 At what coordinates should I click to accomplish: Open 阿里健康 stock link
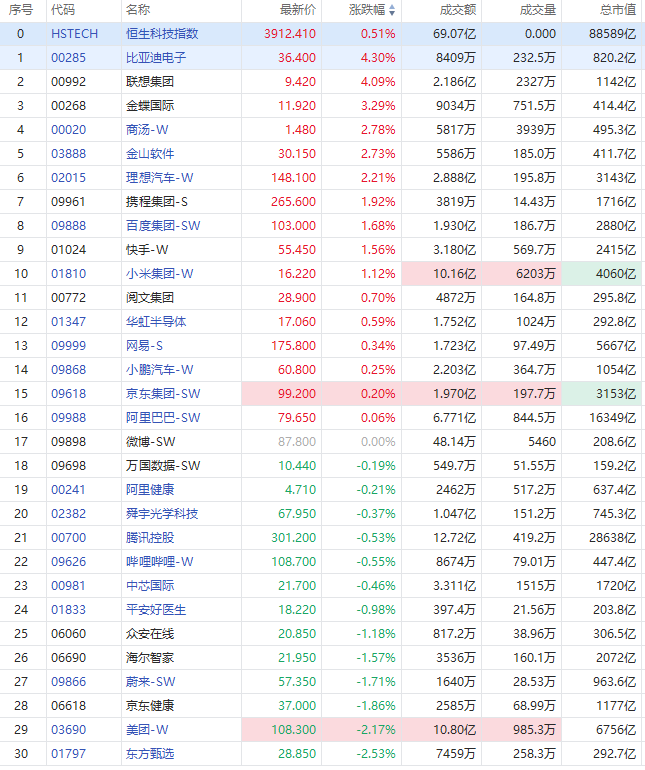coord(150,490)
